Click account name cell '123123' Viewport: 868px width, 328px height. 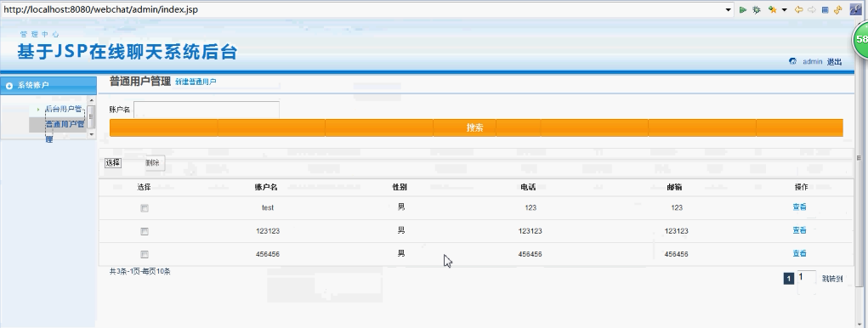[x=268, y=231]
